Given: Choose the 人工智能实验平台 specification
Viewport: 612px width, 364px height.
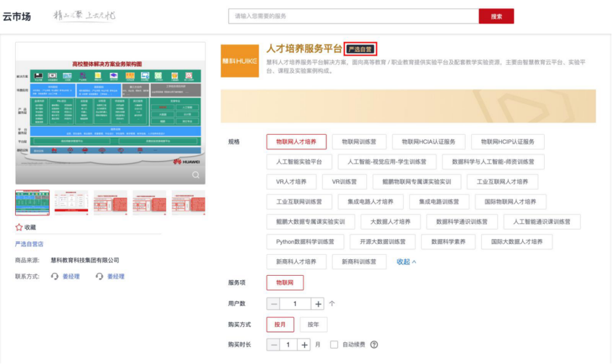Looking at the screenshot, I should click(x=300, y=162).
